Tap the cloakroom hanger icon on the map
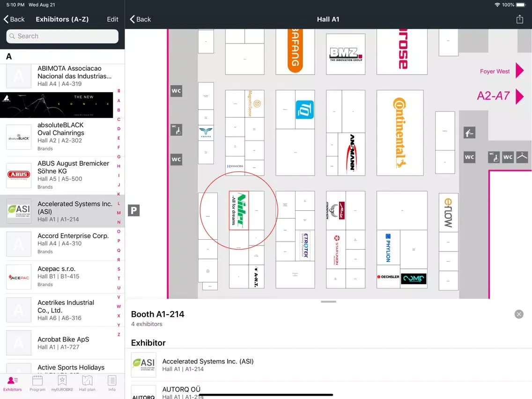Viewport: 532px width, 399px height. [522, 157]
